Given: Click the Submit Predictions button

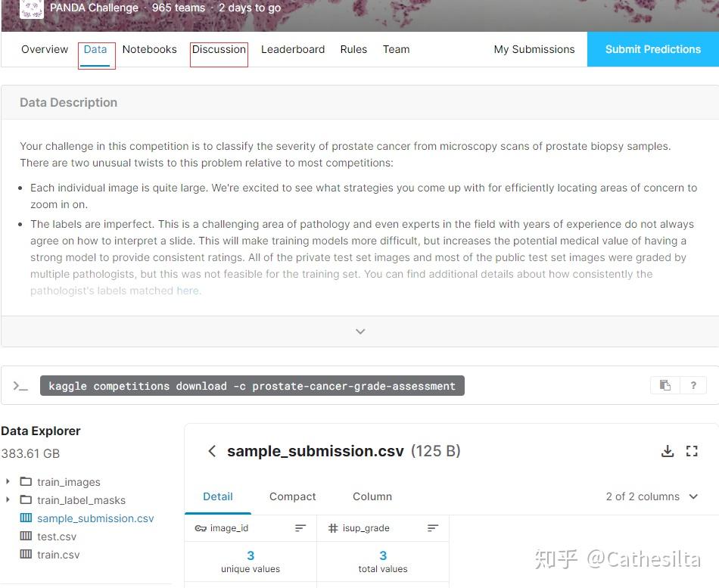Looking at the screenshot, I should pyautogui.click(x=653, y=49).
